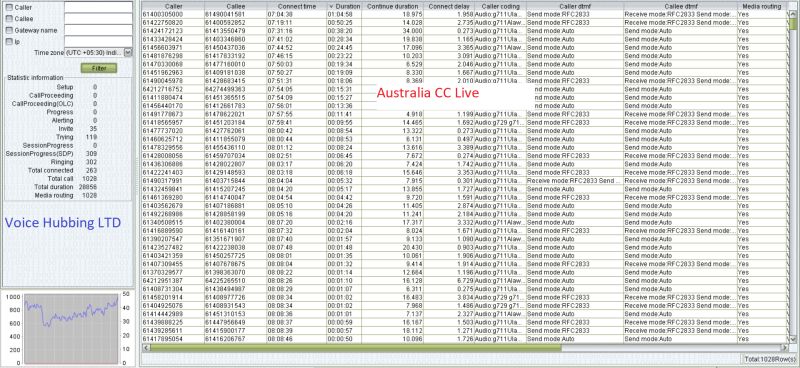Click continue duration value 20.430
The height and width of the screenshot is (368, 800).
pos(393,247)
